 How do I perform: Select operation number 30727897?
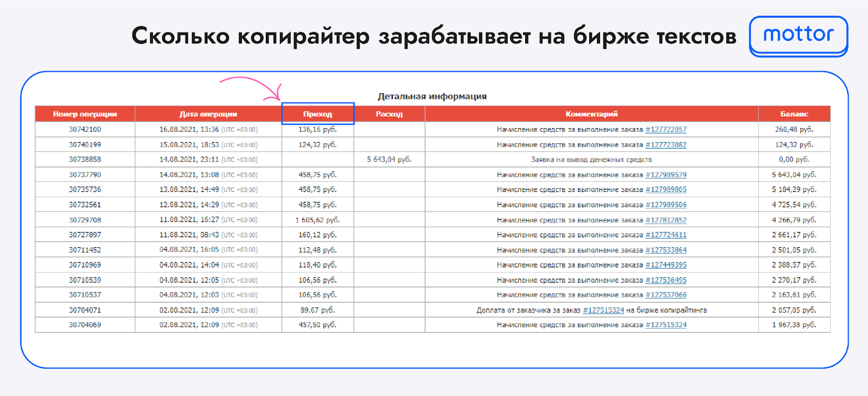pos(85,235)
